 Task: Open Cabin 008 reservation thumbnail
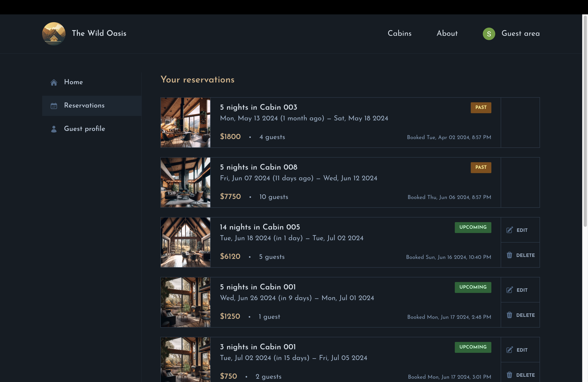(x=185, y=182)
